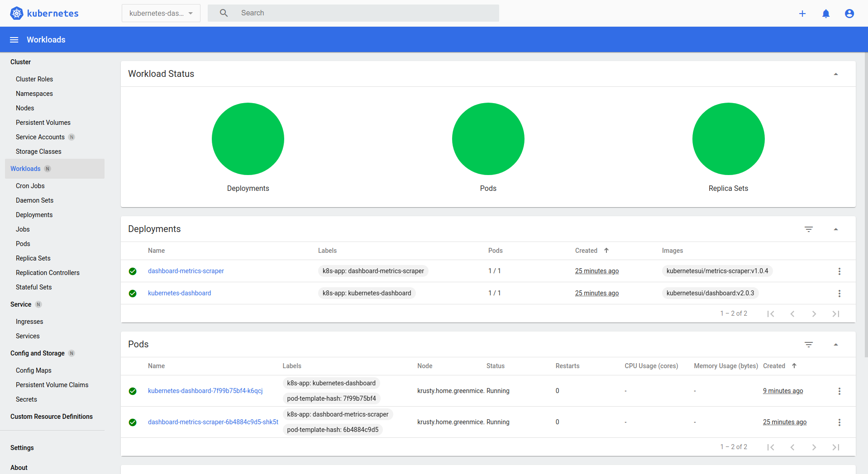Select Cluster Roles in sidebar

(x=34, y=79)
